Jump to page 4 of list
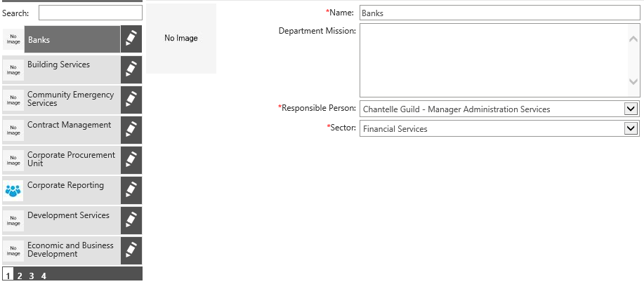The image size is (644, 284). click(44, 276)
